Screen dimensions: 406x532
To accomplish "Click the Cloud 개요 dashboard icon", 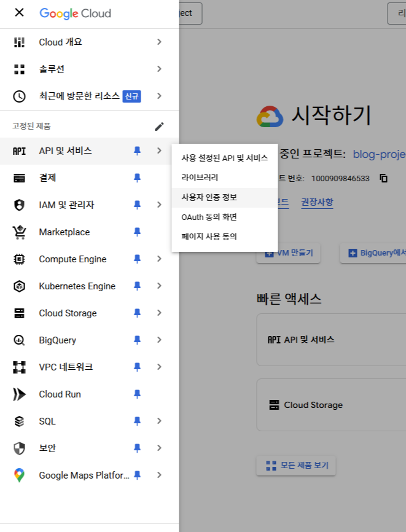I will click(19, 42).
